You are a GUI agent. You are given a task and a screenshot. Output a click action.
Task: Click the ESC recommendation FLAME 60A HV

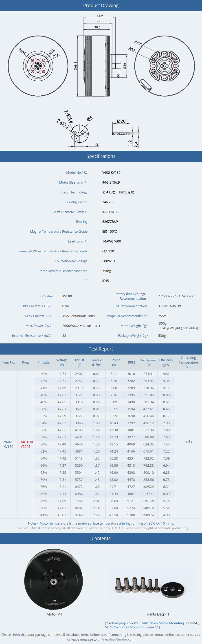click(x=170, y=306)
